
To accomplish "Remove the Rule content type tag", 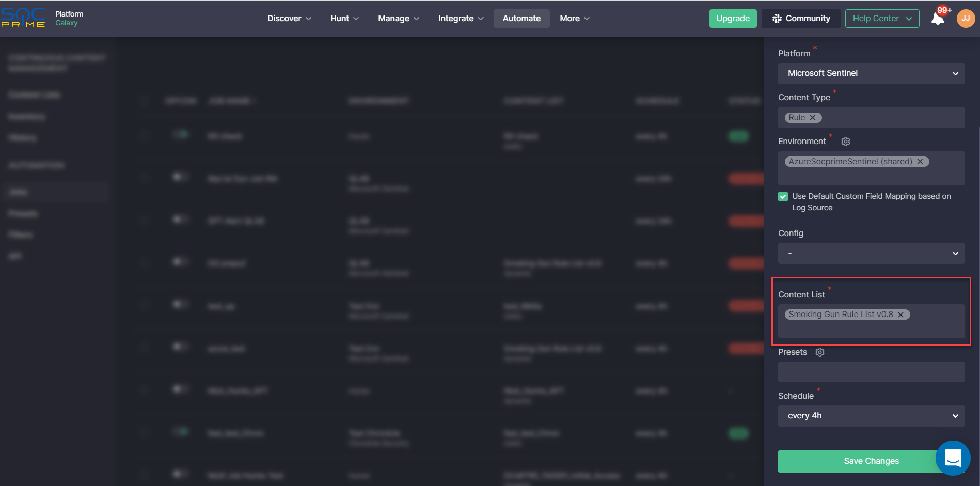I will [x=813, y=118].
